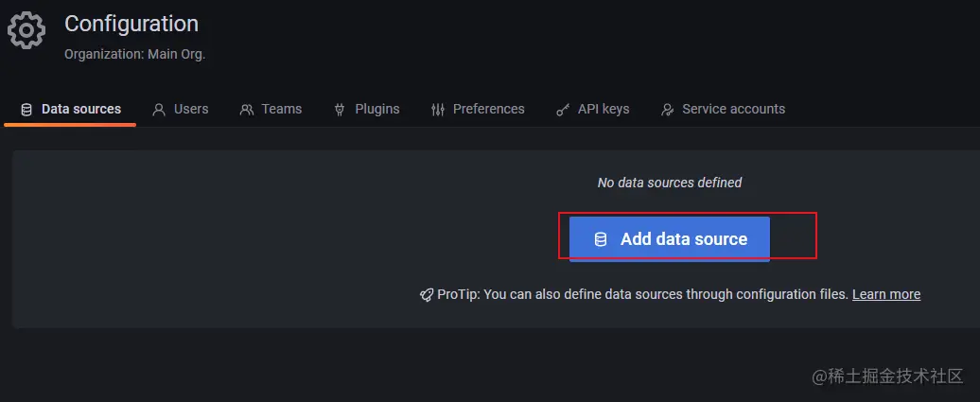Open the Teams tab

[x=281, y=109]
